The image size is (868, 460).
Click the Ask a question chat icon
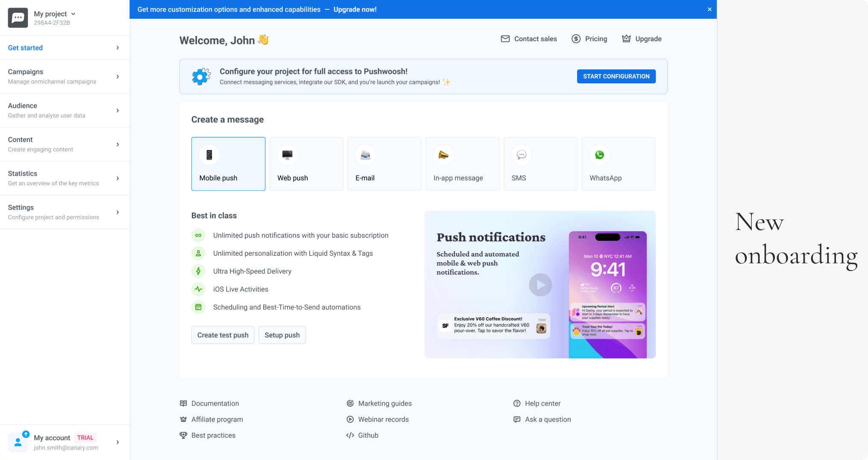coord(517,419)
